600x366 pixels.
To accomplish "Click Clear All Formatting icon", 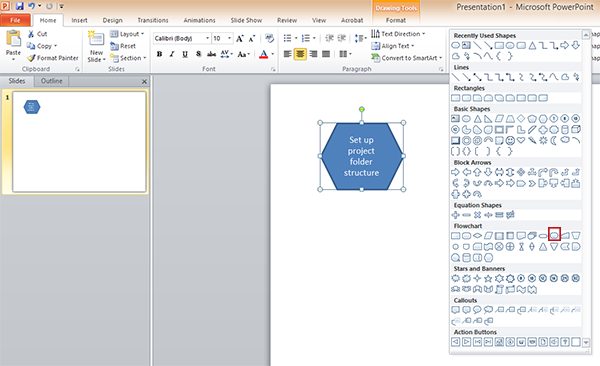I will click(x=269, y=38).
